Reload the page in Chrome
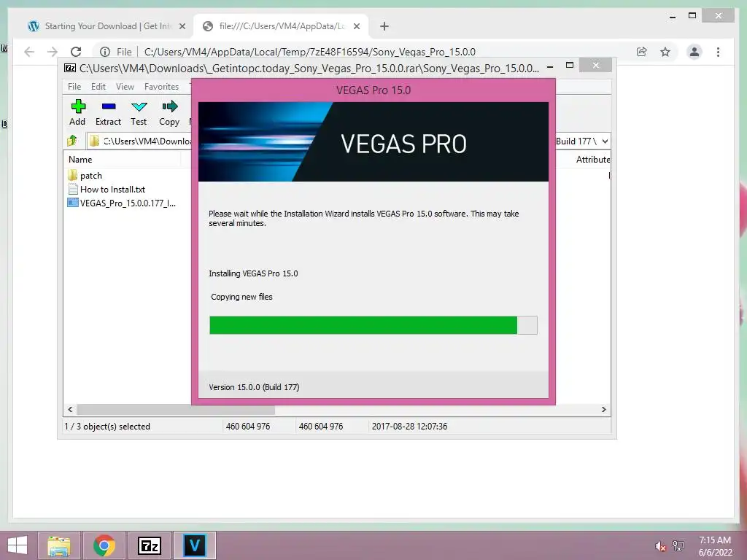The height and width of the screenshot is (560, 747). tap(76, 52)
